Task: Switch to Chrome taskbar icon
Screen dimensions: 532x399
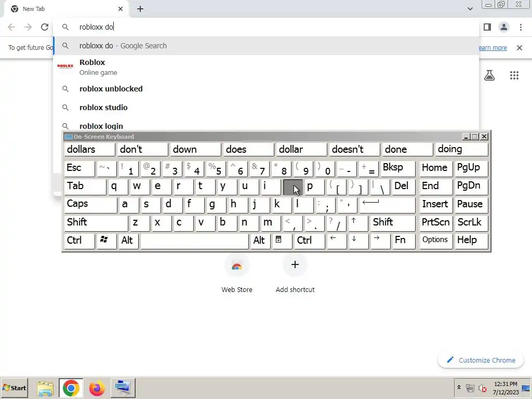Action: click(71, 388)
